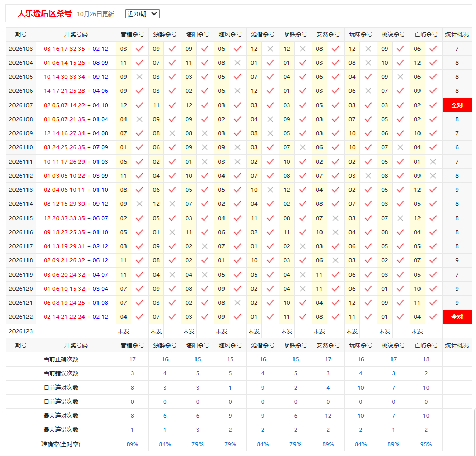This screenshot has width=476, height=456.
Task: Click 桃凌杀号 checkmark in row 2026122
Action: coord(400,317)
